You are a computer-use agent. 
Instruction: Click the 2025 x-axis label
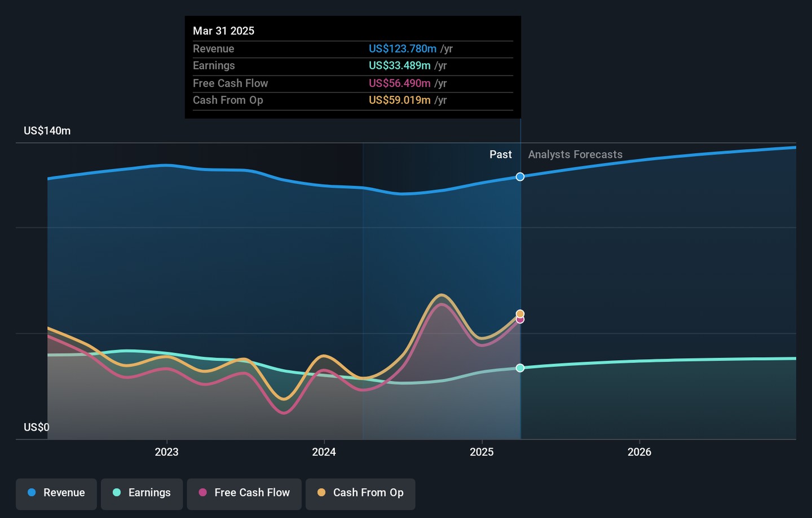tap(482, 452)
